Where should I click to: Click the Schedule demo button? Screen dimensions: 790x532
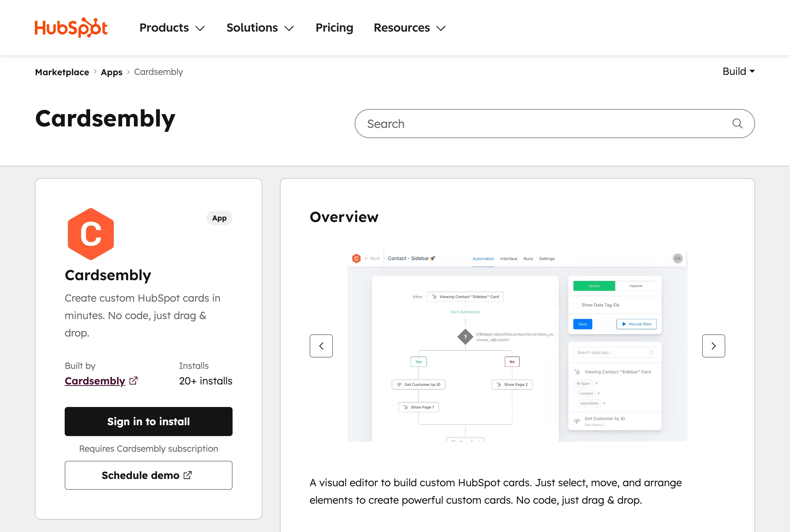click(x=149, y=475)
